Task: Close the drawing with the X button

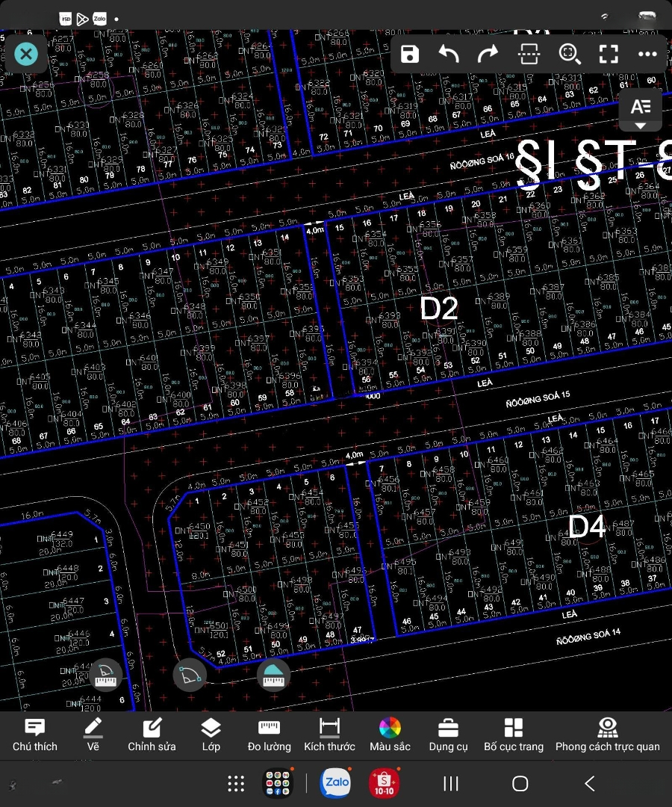Action: click(x=26, y=54)
